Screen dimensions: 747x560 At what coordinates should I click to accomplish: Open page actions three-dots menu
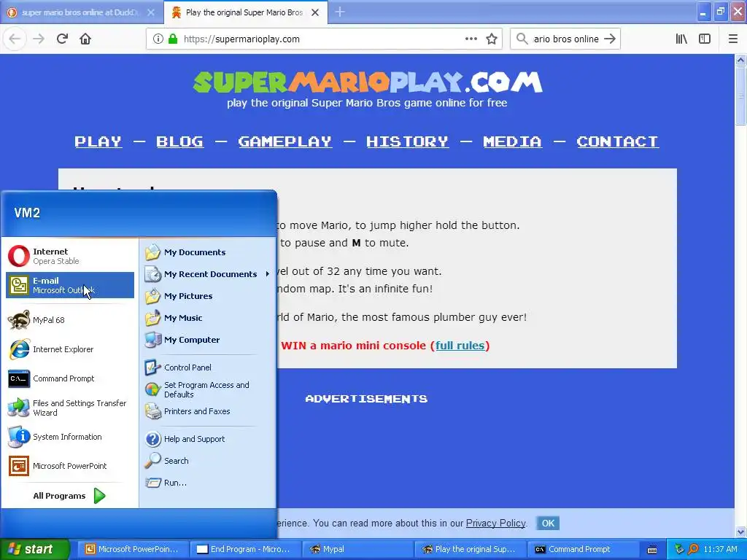pyautogui.click(x=471, y=39)
